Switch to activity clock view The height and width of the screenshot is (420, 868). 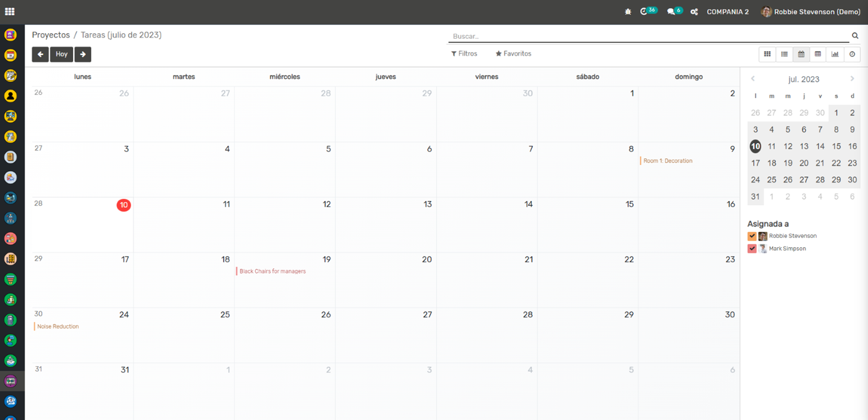[x=852, y=54]
